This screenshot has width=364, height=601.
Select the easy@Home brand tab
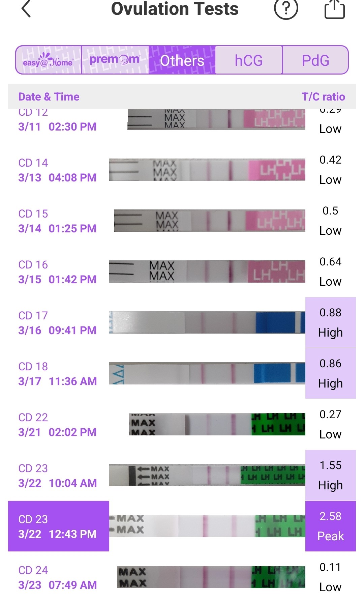tap(49, 60)
